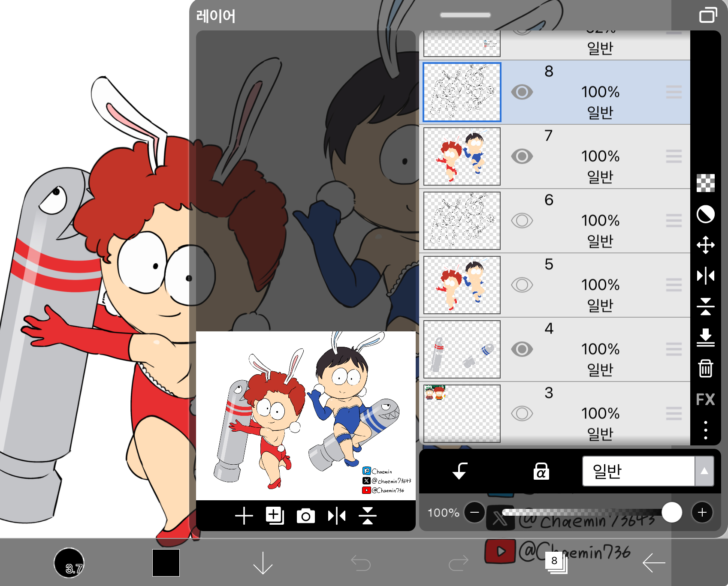Show layer 5 with eye icon
The width and height of the screenshot is (728, 586).
(522, 285)
